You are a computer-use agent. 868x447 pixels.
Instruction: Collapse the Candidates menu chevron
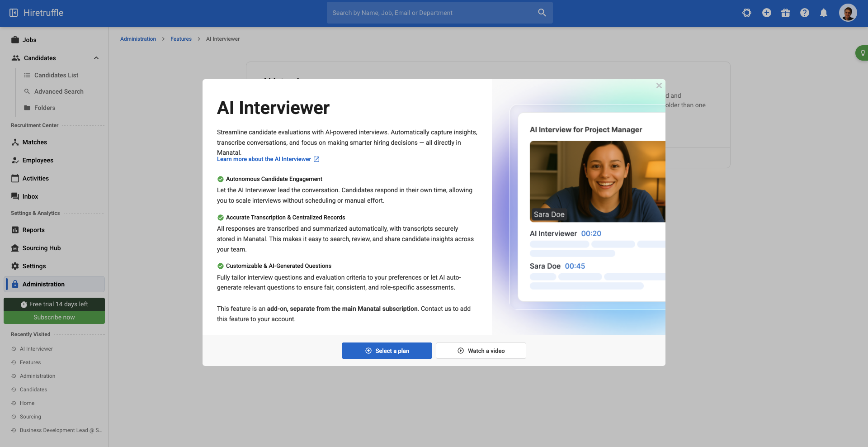(x=96, y=58)
